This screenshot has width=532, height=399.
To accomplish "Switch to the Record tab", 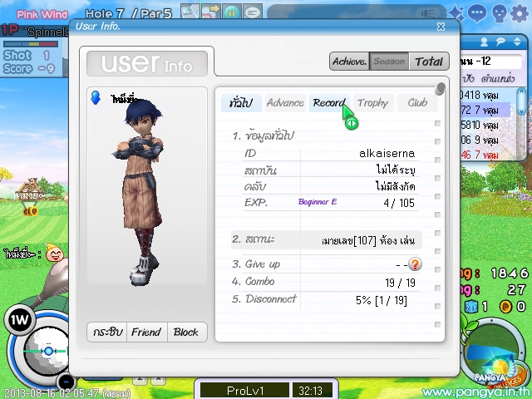I will tap(329, 103).
